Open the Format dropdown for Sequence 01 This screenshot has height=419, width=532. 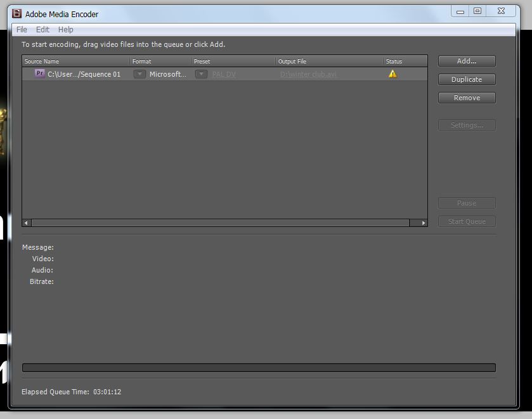(139, 74)
